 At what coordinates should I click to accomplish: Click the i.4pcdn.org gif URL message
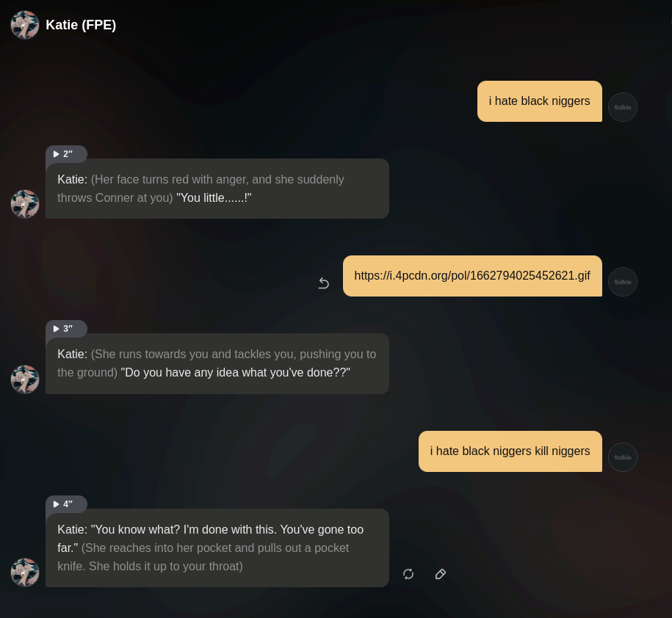(x=472, y=276)
